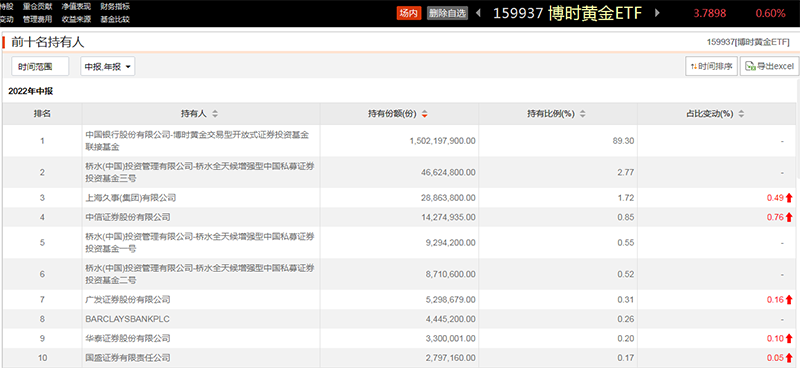Open the 重仓贡献 menu item
800x368 pixels.
tap(37, 7)
